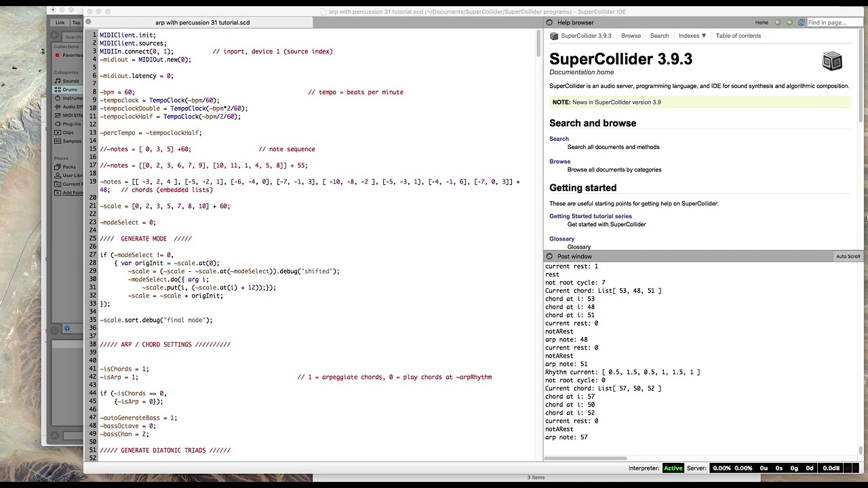
Task: Click the SuperCollider 3.9.3 cube icon in help navbar
Action: click(x=554, y=36)
